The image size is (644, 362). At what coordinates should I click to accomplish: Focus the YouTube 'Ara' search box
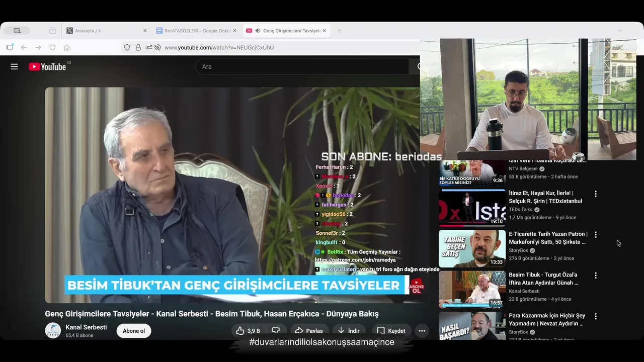pyautogui.click(x=302, y=66)
